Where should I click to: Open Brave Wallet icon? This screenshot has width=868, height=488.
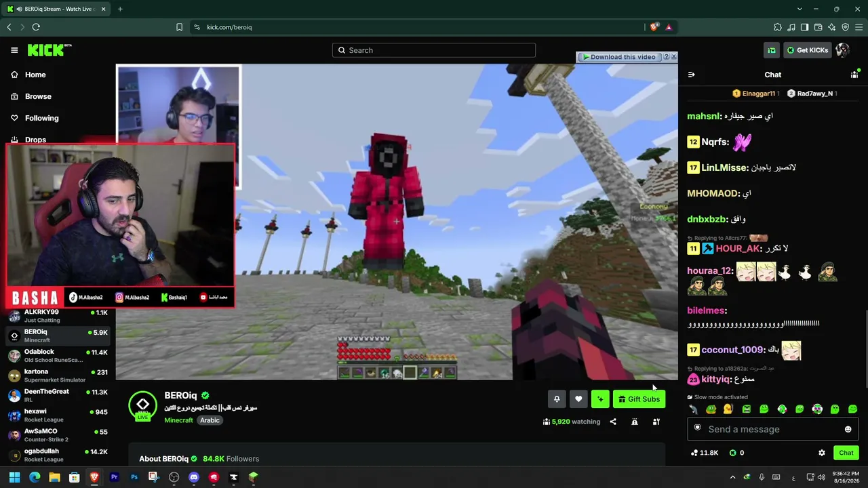click(x=818, y=27)
